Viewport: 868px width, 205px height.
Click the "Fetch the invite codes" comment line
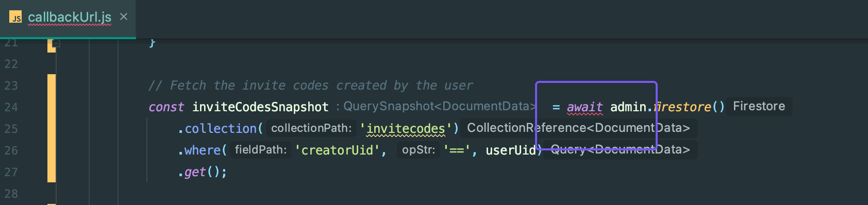click(x=311, y=86)
